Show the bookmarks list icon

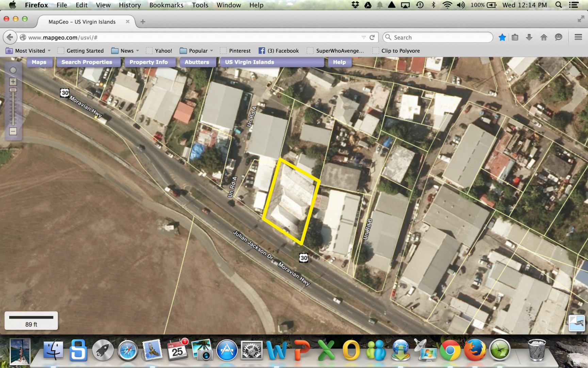[x=515, y=37]
